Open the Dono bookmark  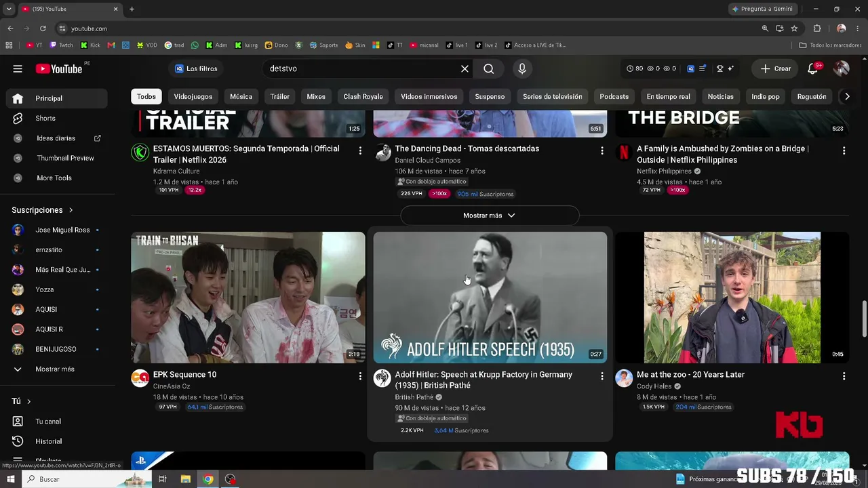coord(277,45)
